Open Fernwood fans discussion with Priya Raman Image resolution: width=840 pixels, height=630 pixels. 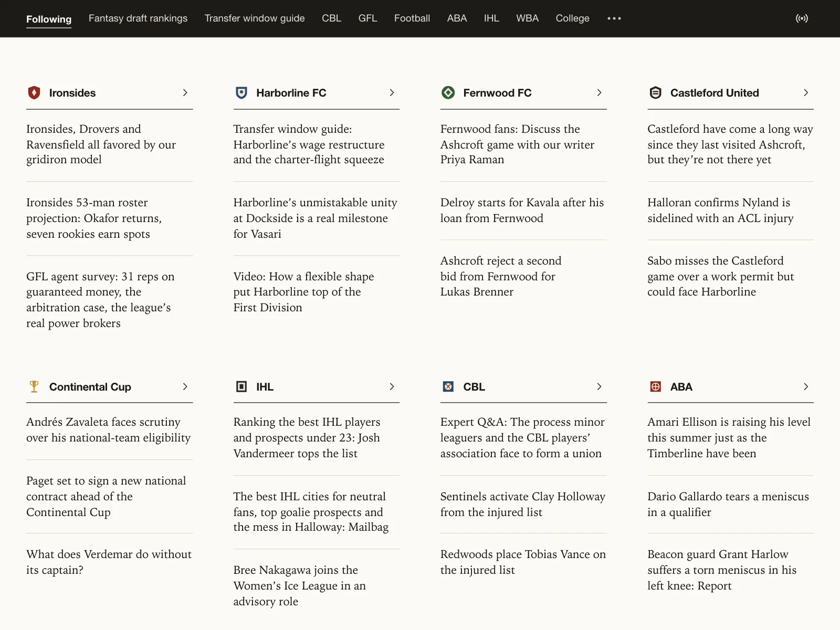point(517,144)
